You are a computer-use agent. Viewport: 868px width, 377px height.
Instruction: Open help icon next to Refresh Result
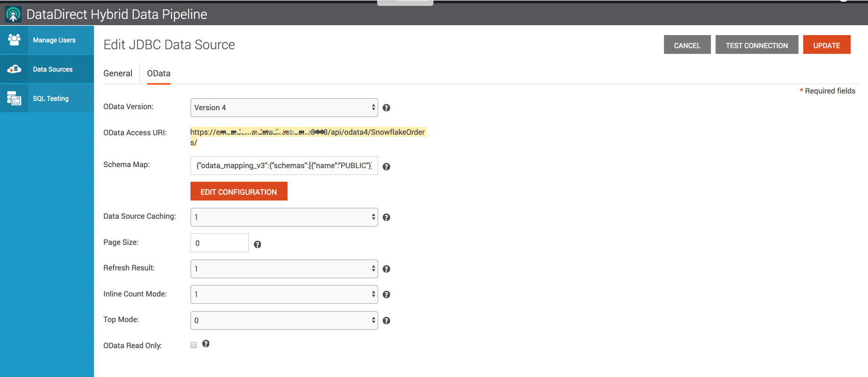pos(386,269)
